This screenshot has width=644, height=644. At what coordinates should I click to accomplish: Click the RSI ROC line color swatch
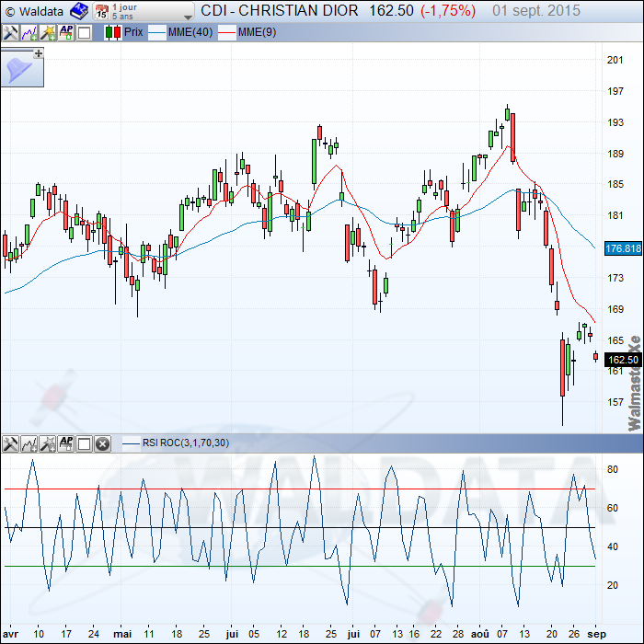[x=132, y=443]
